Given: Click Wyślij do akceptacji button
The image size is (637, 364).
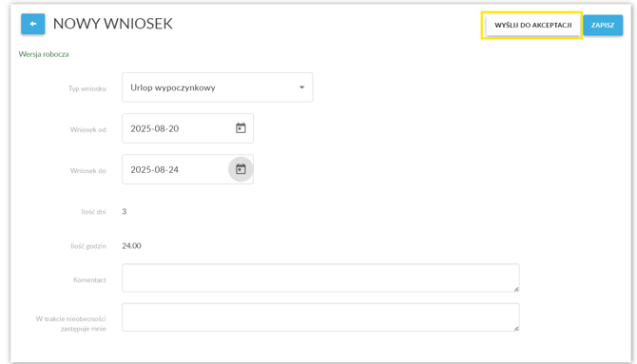Looking at the screenshot, I should (533, 26).
